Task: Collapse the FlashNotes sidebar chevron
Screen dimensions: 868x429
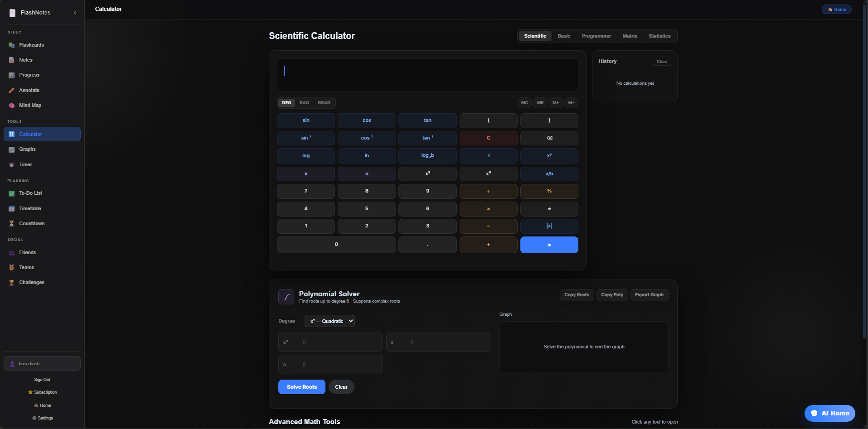Action: 75,13
